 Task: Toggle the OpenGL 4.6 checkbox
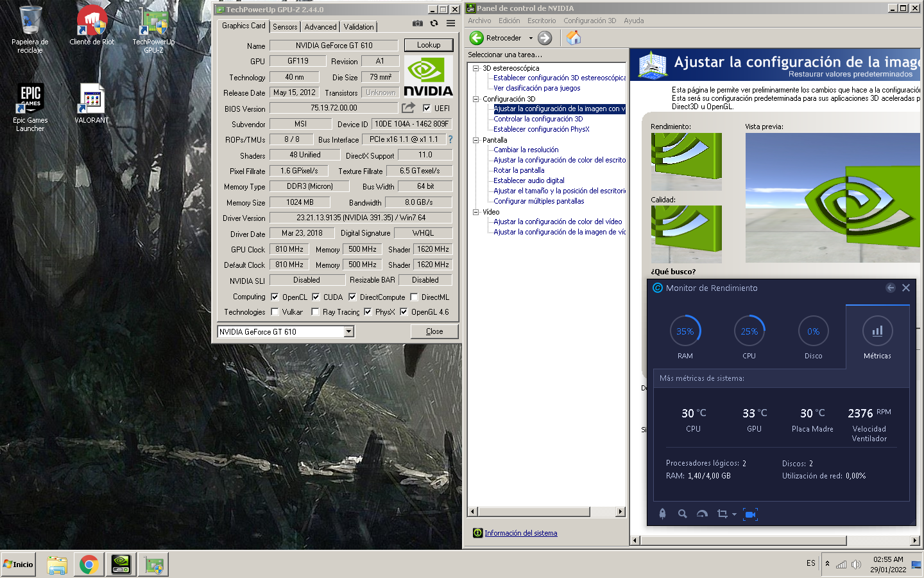[x=404, y=311]
